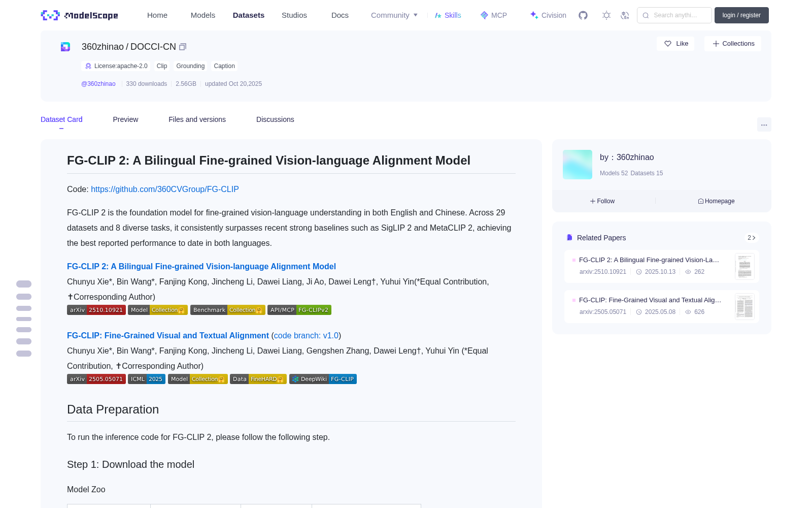Copy the dataset name 360zhinao/DOCCI-CN
This screenshot has width=812, height=508.
pyautogui.click(x=183, y=47)
